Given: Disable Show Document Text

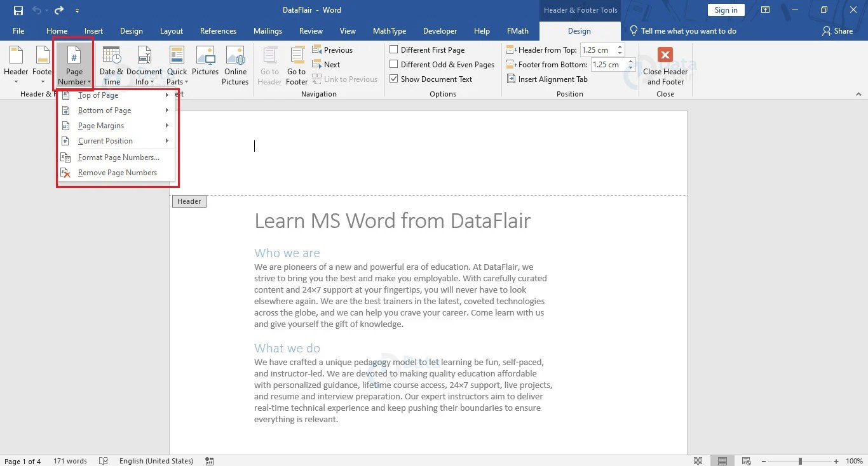Looking at the screenshot, I should click(x=393, y=79).
